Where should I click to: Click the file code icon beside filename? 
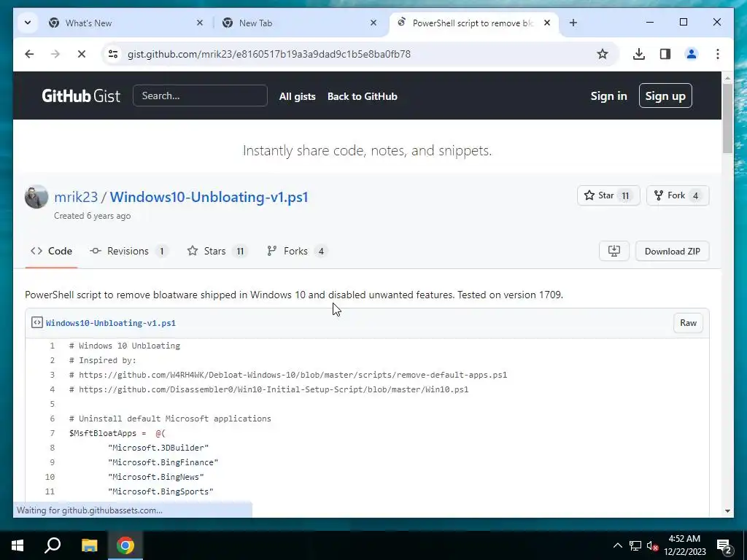coord(36,322)
